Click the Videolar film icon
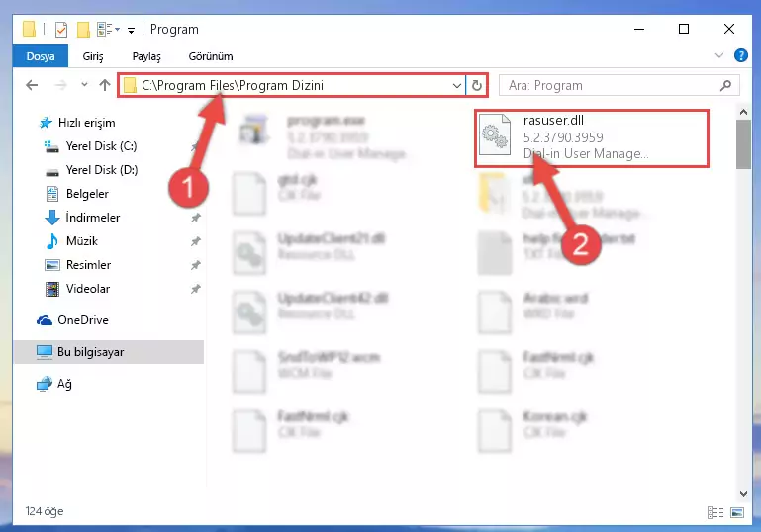Viewport: 761px width, 532px height. pyautogui.click(x=51, y=289)
